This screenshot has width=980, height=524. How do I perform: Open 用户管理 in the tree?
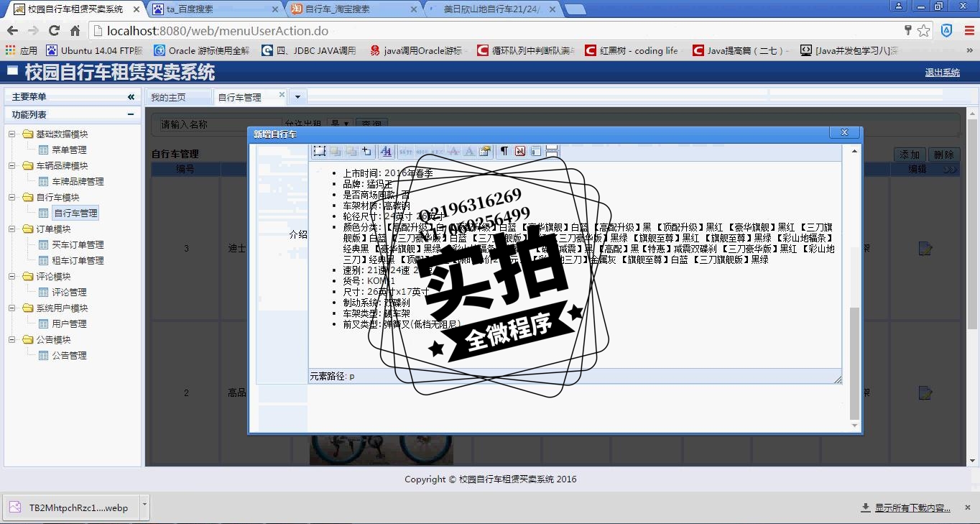click(69, 324)
